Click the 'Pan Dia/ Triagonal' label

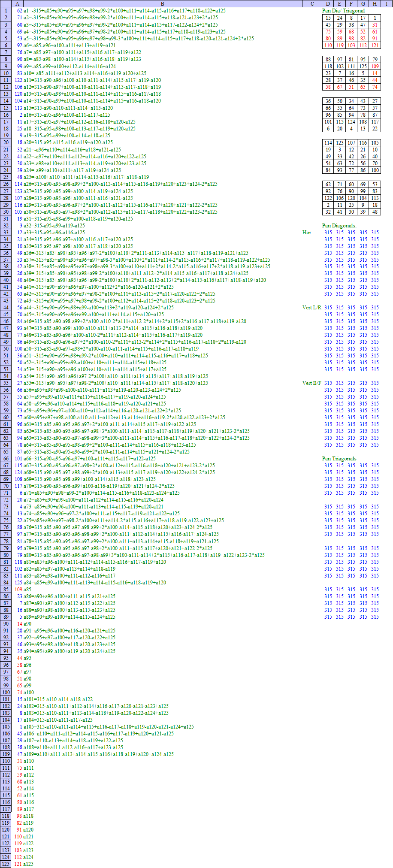tap(343, 10)
